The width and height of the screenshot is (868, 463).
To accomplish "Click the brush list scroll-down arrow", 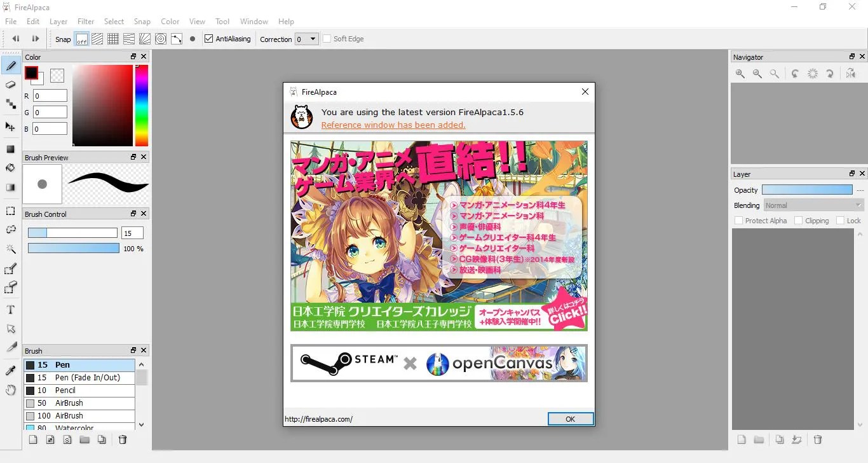I will 142,425.
